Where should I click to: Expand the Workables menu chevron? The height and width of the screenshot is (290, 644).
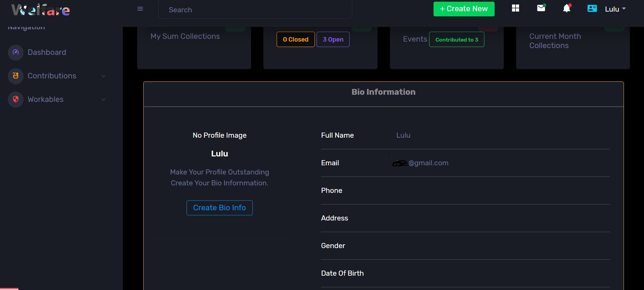103,100
